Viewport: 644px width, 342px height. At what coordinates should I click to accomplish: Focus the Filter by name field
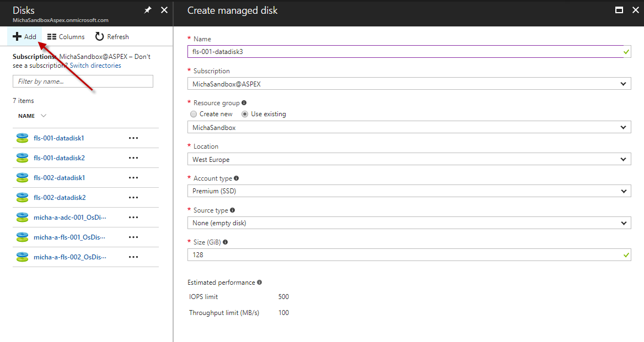tap(83, 81)
